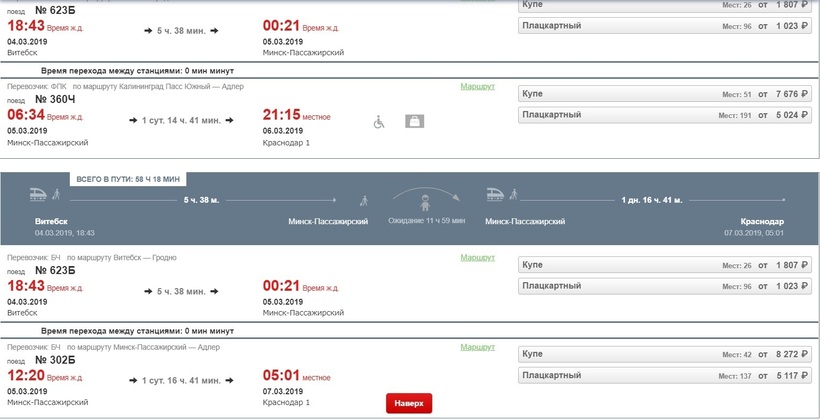Select Купе from 8 272 ₽ on train 302Б

(x=665, y=354)
